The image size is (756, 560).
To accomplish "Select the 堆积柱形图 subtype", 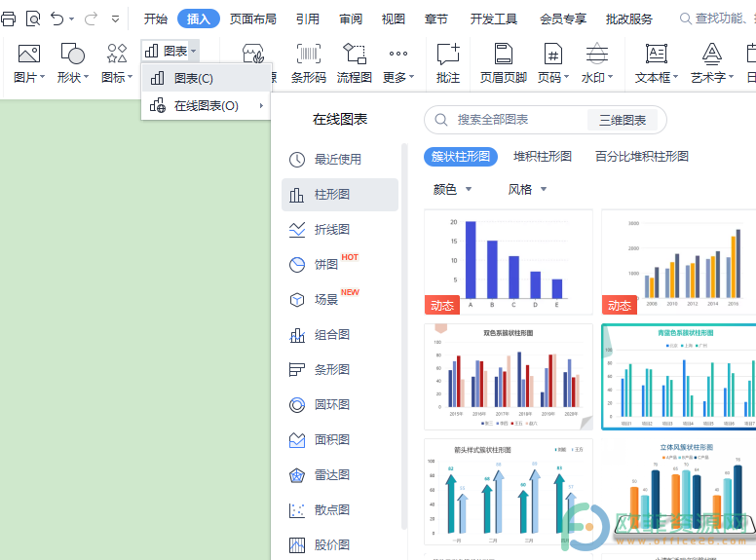I will (543, 156).
